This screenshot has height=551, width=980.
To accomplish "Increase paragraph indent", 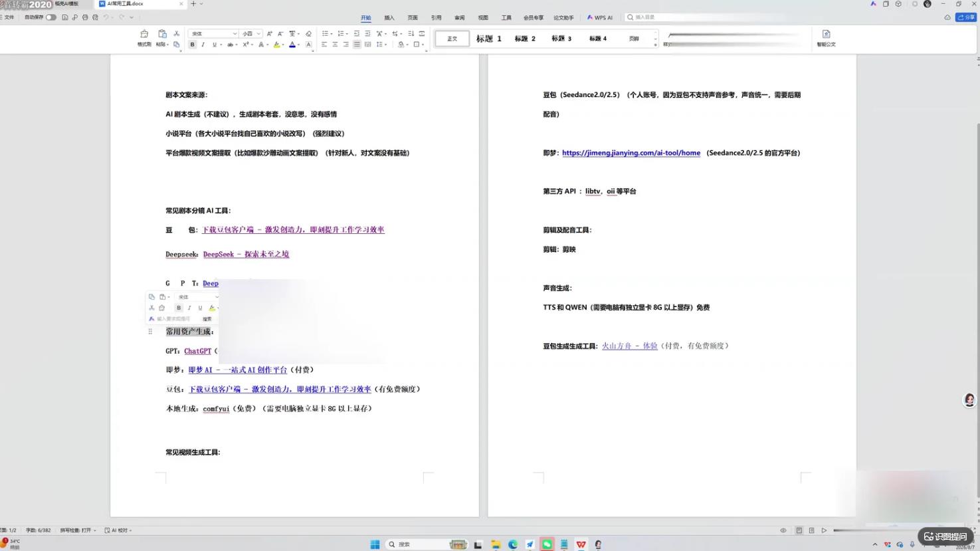I will tap(367, 33).
